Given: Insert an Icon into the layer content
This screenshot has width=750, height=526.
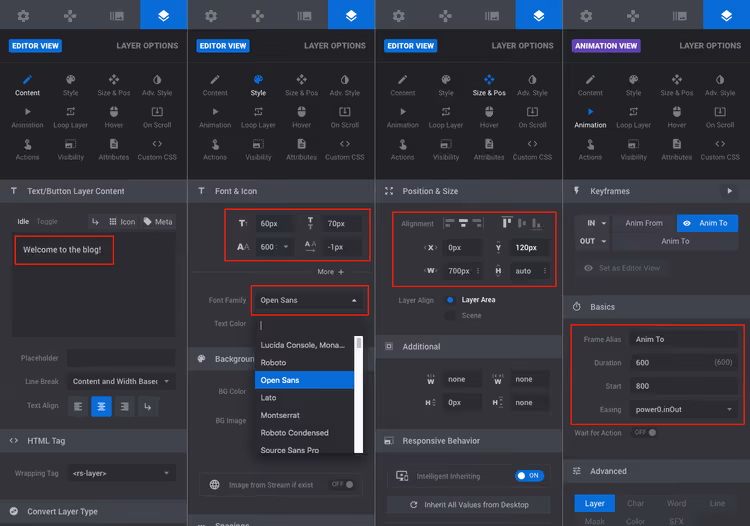Looking at the screenshot, I should click(x=122, y=221).
